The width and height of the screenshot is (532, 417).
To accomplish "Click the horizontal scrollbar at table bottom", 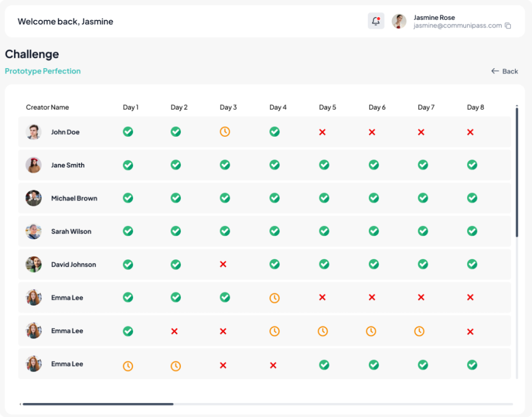I will coord(98,404).
